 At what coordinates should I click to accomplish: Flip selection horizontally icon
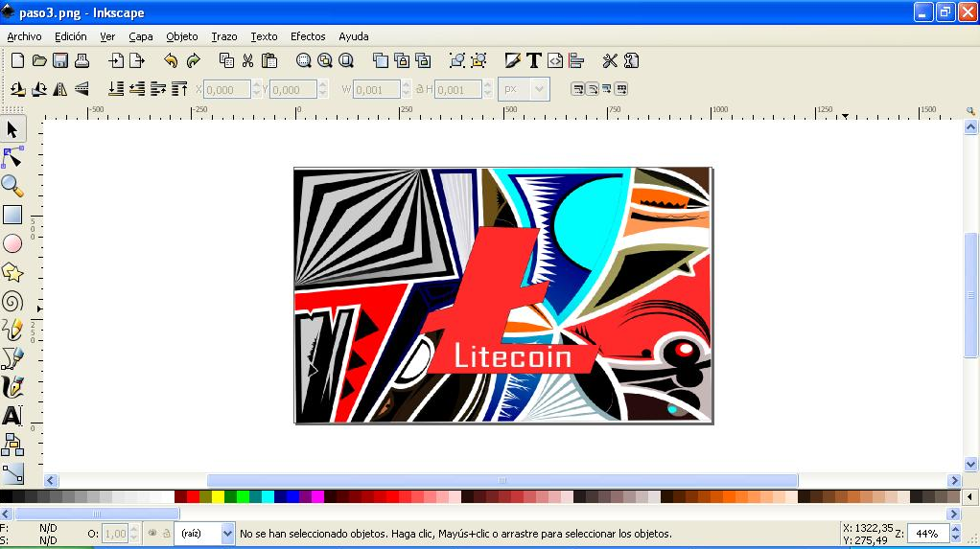60,89
